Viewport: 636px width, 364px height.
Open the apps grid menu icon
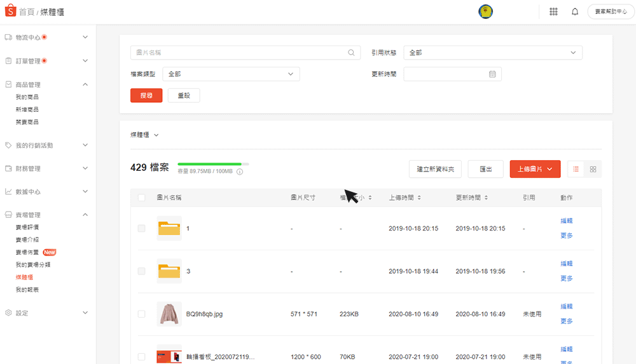[x=553, y=11]
